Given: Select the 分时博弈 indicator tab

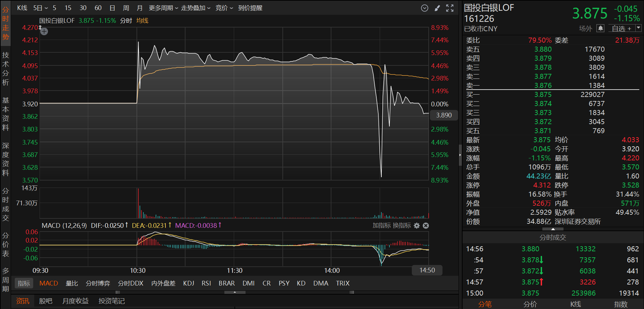Looking at the screenshot, I should [x=98, y=283].
